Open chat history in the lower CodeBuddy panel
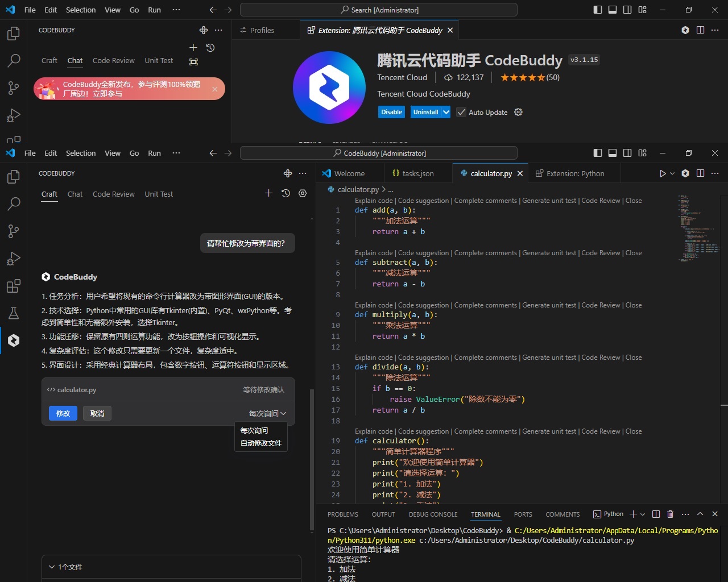This screenshot has height=582, width=728. [x=286, y=193]
